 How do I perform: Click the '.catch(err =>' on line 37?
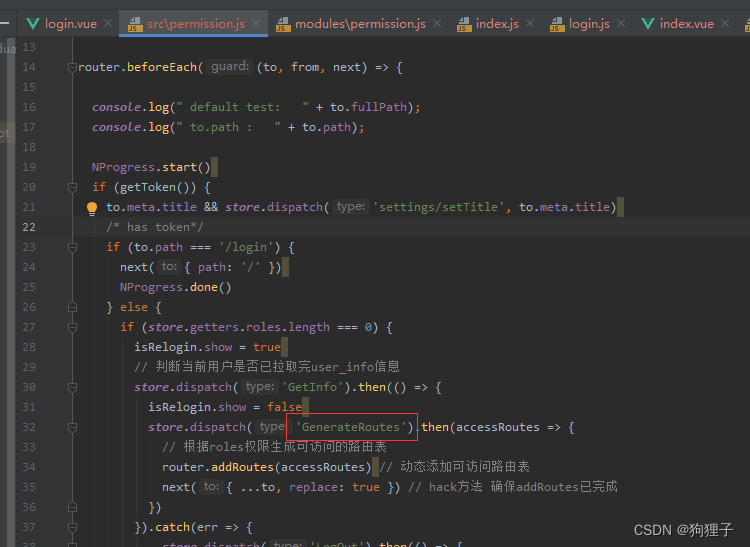pyautogui.click(x=194, y=527)
